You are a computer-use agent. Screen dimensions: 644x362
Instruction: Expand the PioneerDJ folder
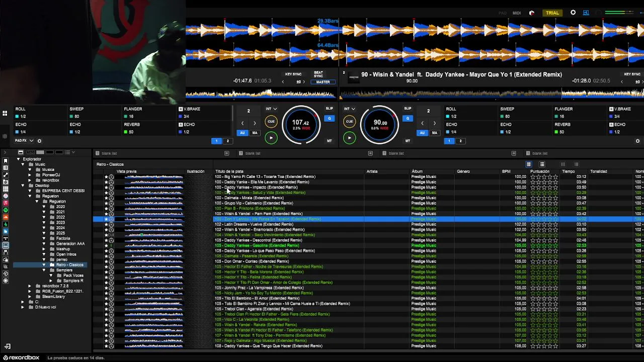click(30, 175)
